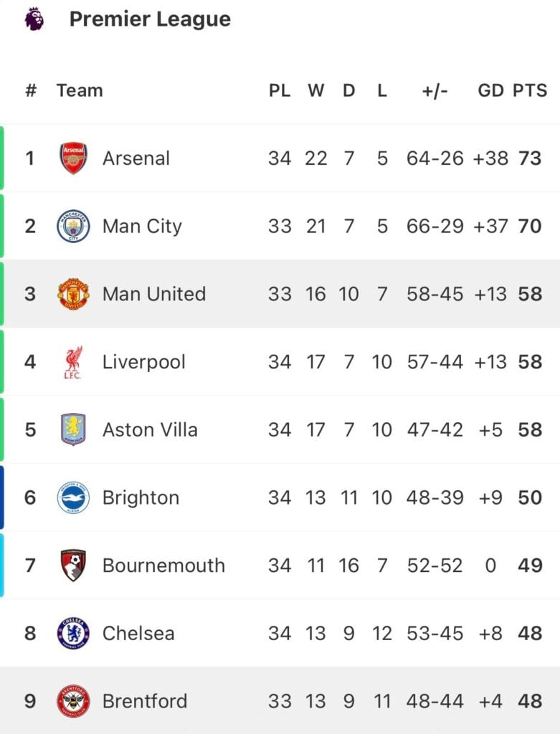Open the Brentford club crest
This screenshot has height=734, width=560.
[x=73, y=701]
